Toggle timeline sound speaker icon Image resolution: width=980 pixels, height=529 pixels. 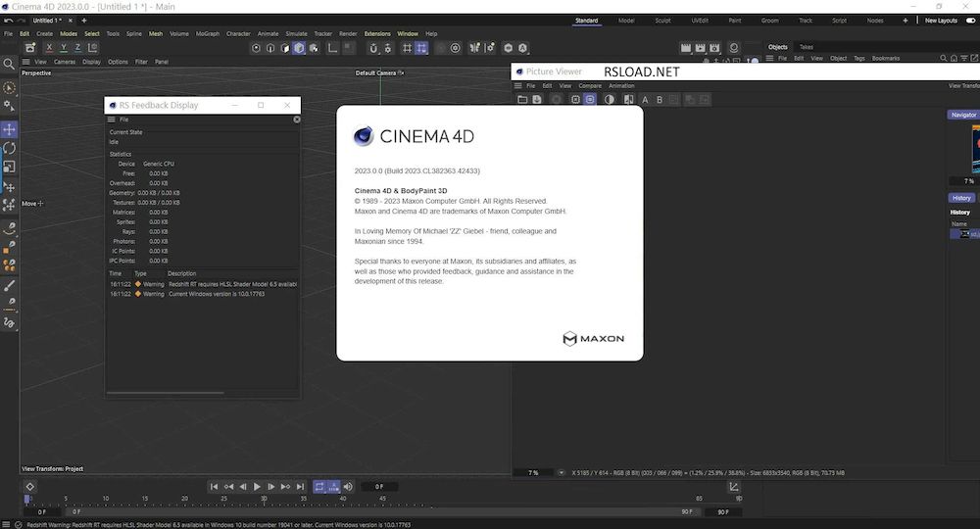pyautogui.click(x=348, y=487)
